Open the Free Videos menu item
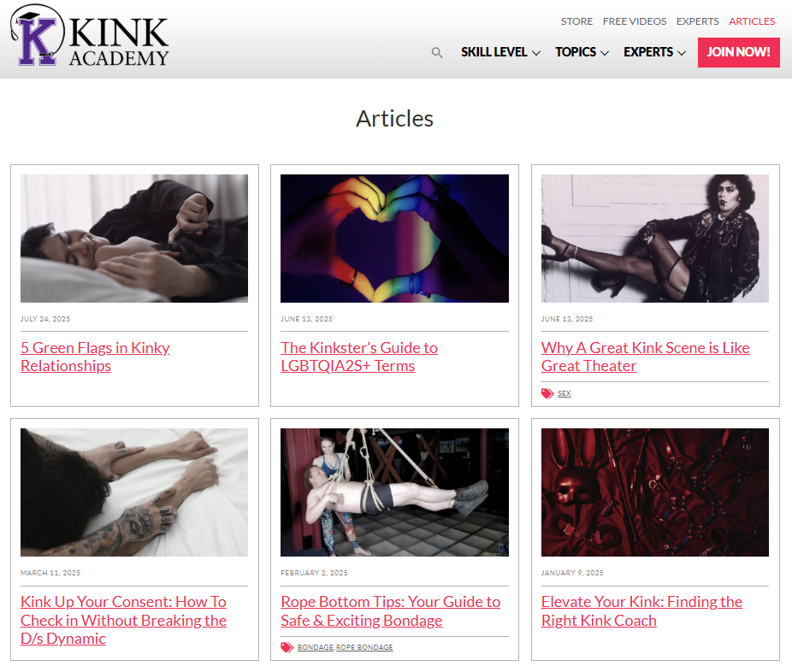The width and height of the screenshot is (792, 672). pyautogui.click(x=635, y=21)
